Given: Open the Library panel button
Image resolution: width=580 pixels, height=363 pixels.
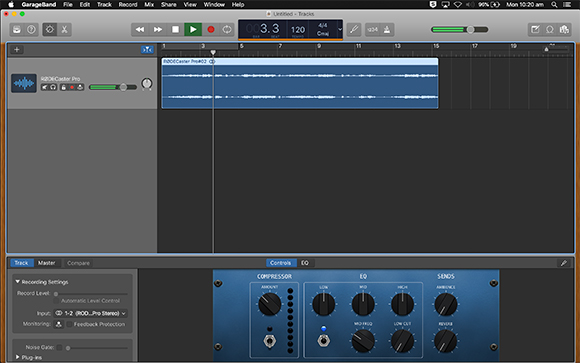Looking at the screenshot, I should pyautogui.click(x=17, y=30).
